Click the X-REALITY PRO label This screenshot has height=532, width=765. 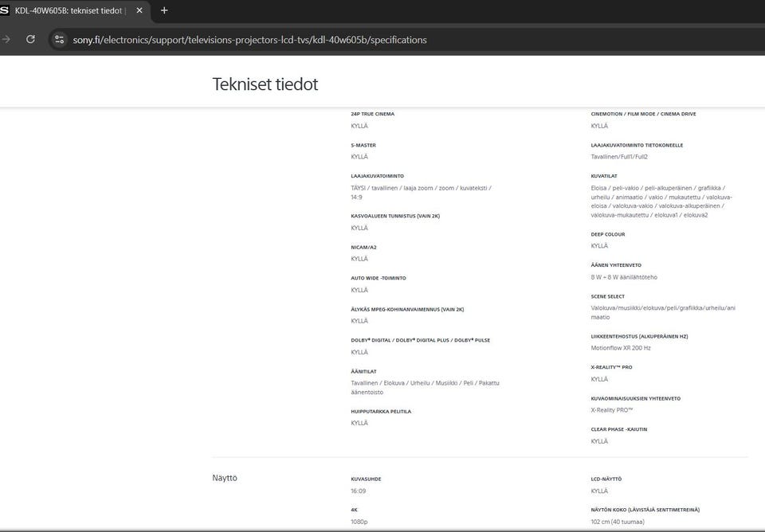pos(611,367)
